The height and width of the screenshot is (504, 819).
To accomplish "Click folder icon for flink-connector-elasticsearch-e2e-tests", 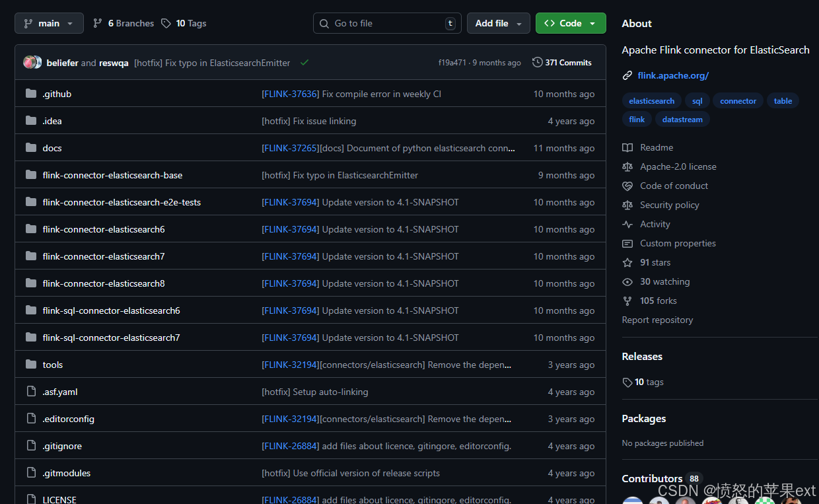I will [x=31, y=202].
